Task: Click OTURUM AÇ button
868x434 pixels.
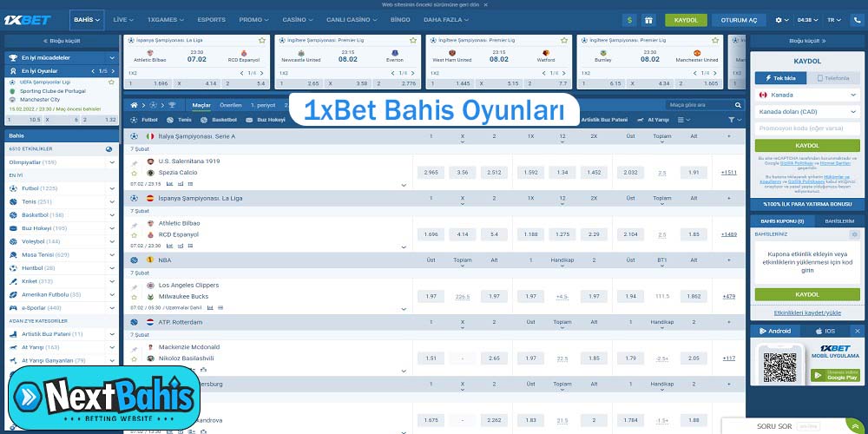Action: [739, 20]
